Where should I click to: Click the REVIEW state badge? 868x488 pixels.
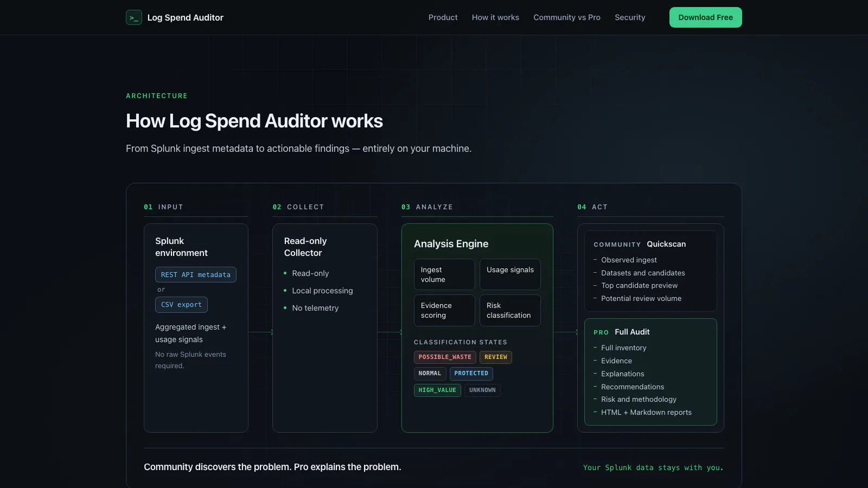(496, 357)
